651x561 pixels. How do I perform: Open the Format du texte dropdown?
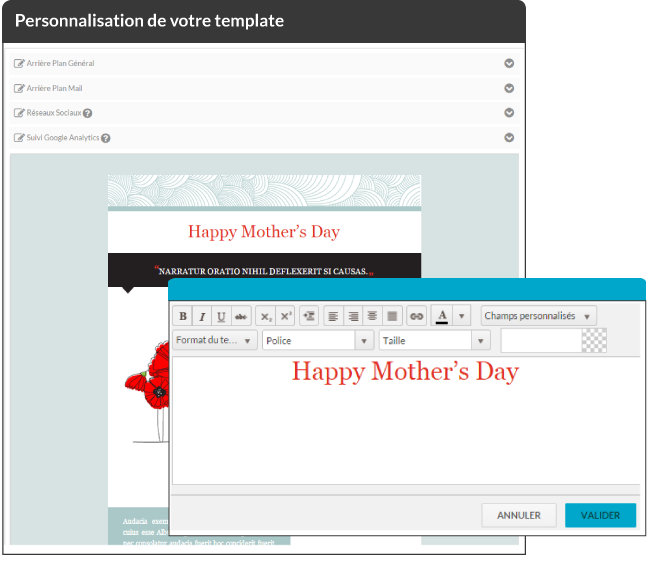pyautogui.click(x=215, y=340)
